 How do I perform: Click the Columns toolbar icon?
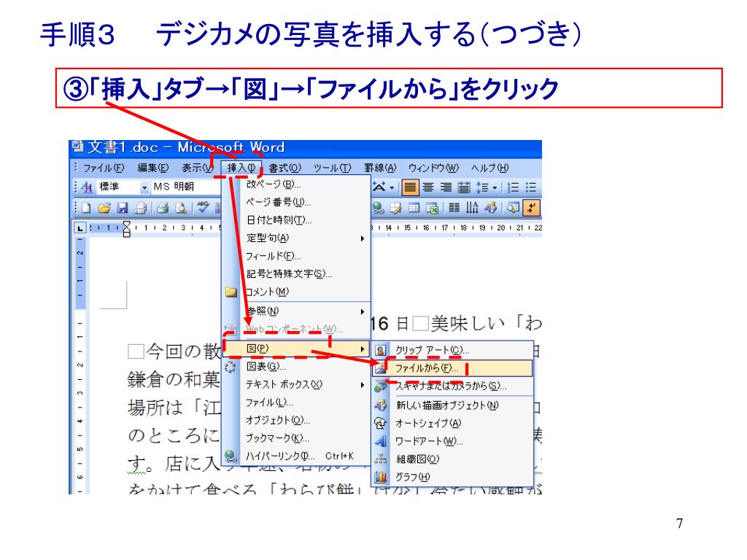(x=454, y=208)
